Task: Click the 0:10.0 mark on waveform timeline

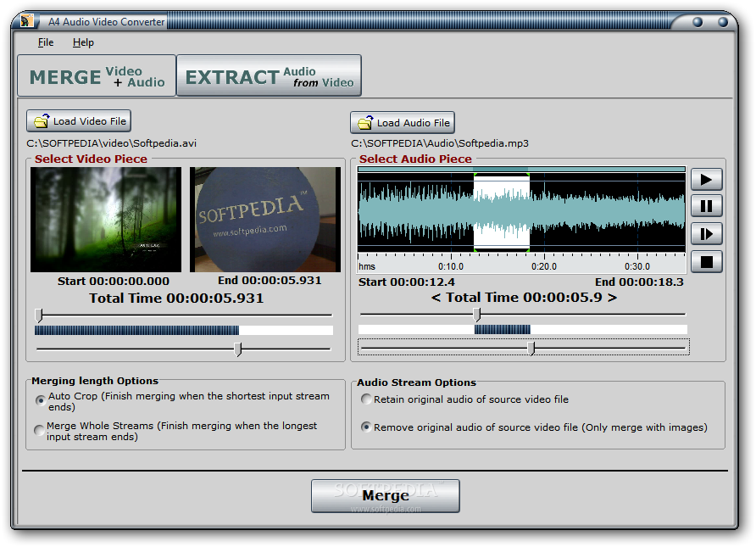Action: (451, 267)
